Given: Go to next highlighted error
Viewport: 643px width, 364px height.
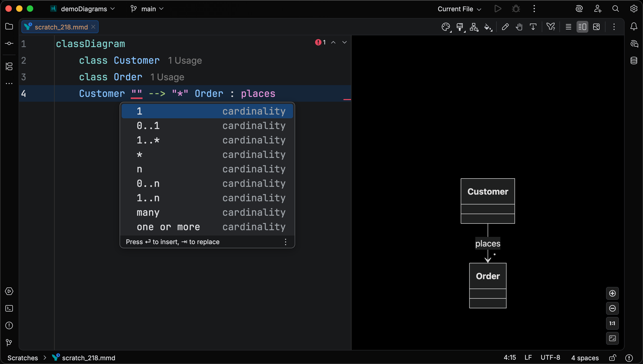Looking at the screenshot, I should 345,42.
